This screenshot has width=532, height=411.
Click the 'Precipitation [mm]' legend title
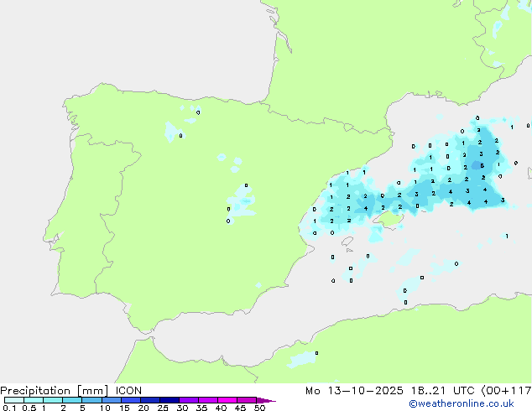point(50,391)
